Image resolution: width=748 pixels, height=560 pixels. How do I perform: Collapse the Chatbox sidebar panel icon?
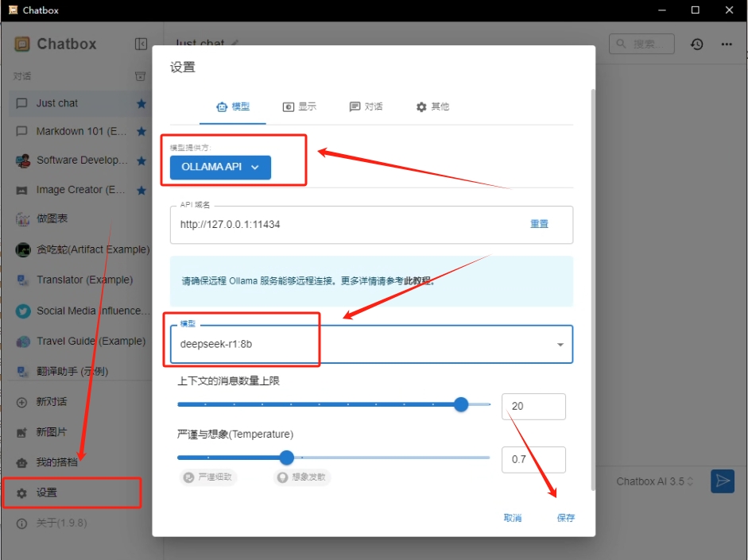click(x=141, y=44)
